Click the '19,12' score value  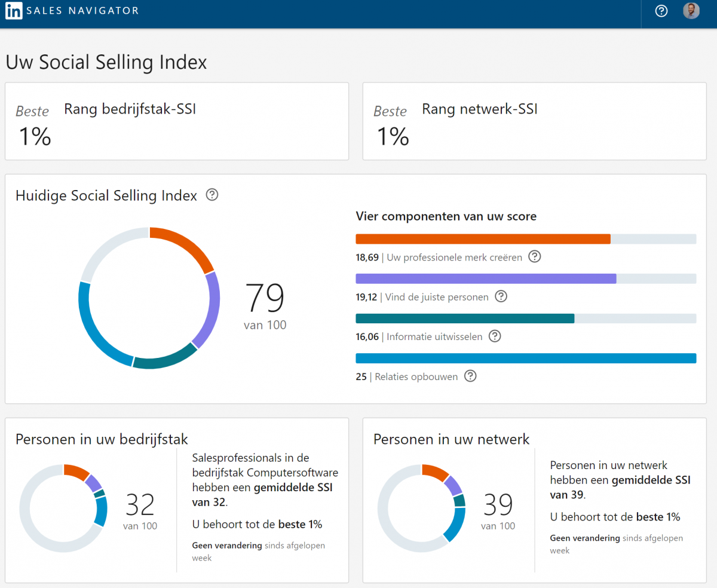pyautogui.click(x=366, y=297)
